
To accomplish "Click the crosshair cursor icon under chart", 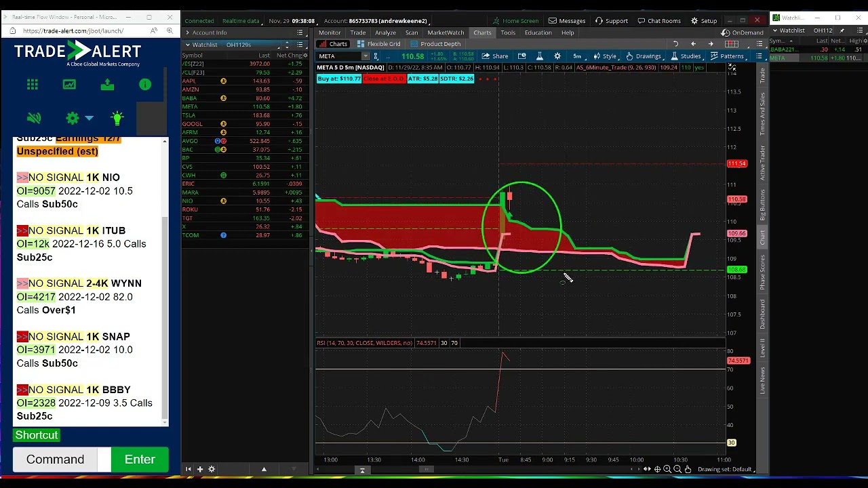I will click(657, 469).
